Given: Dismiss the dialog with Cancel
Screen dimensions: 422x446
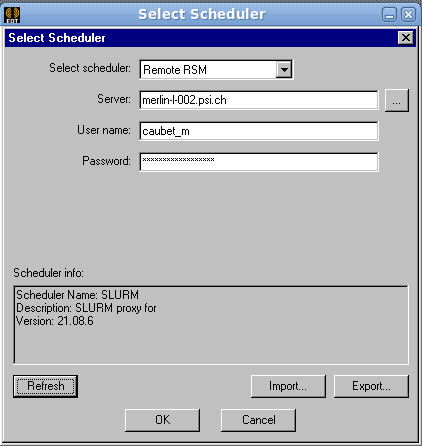Looking at the screenshot, I should point(258,420).
